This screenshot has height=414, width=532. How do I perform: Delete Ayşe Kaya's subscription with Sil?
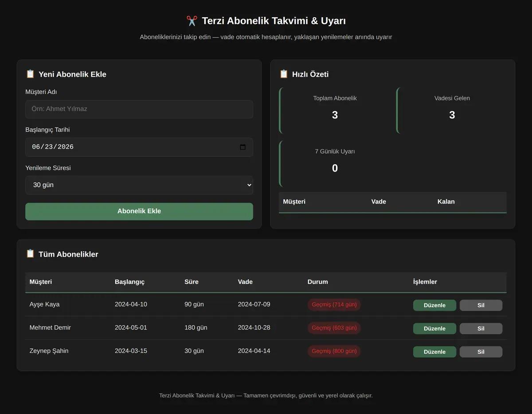481,305
